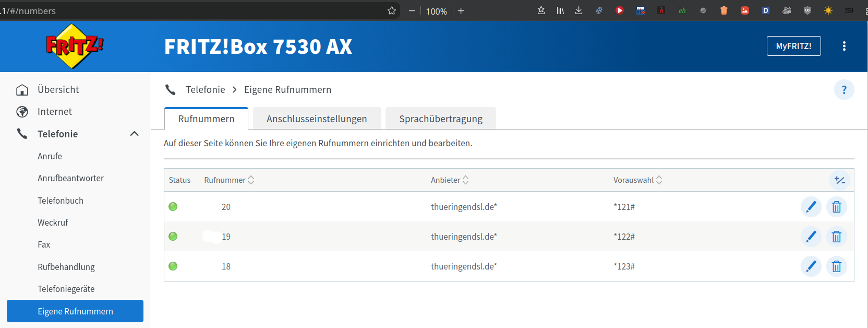Sort table by Anbieter column
868x328 pixels.
[450, 180]
